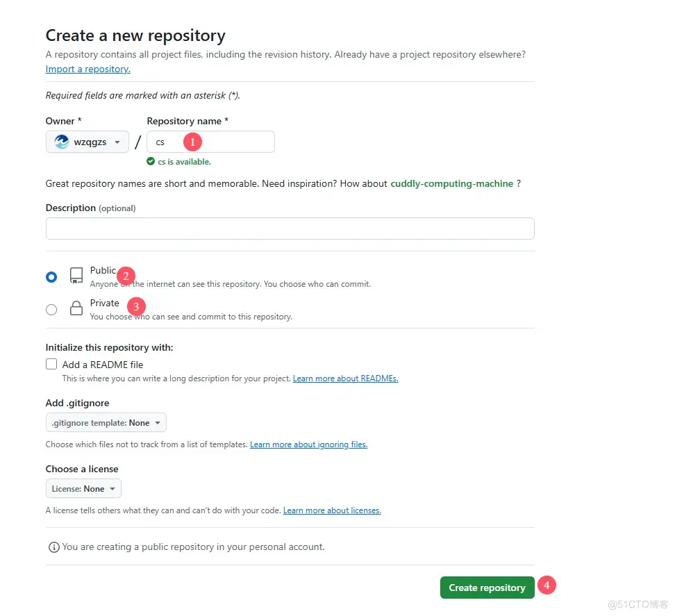Open the Import a repository link
This screenshot has width=675, height=616.
tap(88, 69)
